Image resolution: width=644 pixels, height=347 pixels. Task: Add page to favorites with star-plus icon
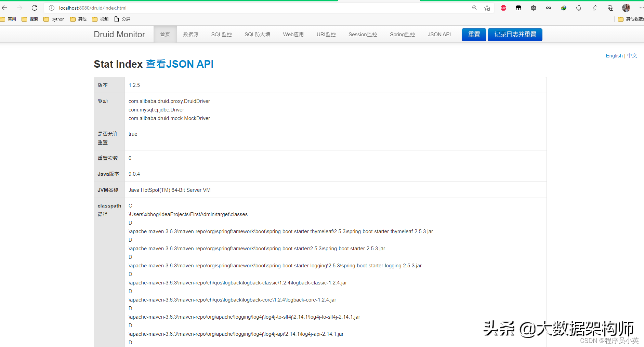(487, 8)
